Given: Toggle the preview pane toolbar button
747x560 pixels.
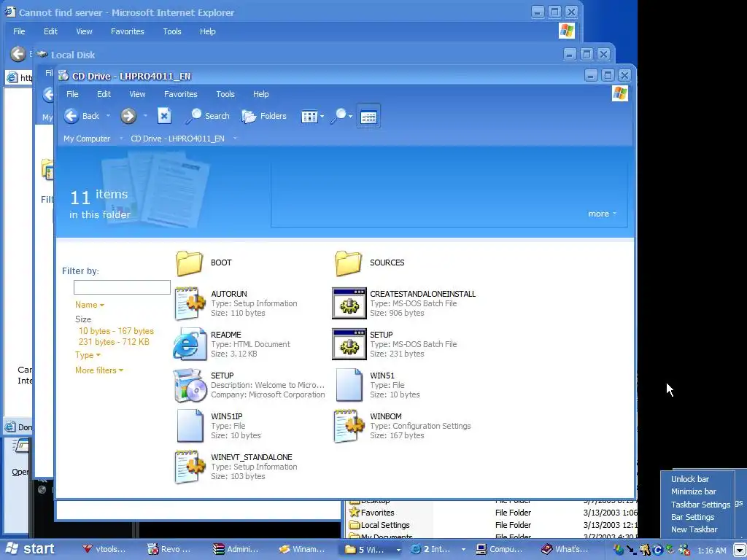Looking at the screenshot, I should [368, 116].
